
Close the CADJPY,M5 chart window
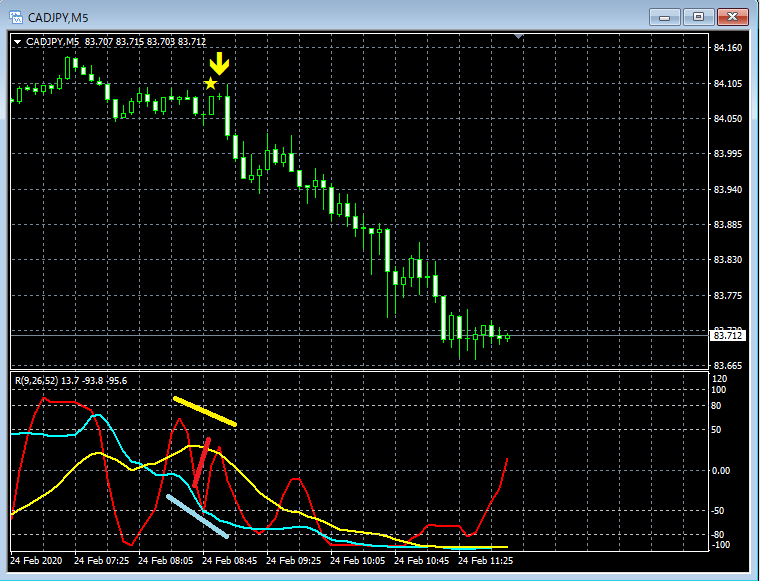[732, 17]
